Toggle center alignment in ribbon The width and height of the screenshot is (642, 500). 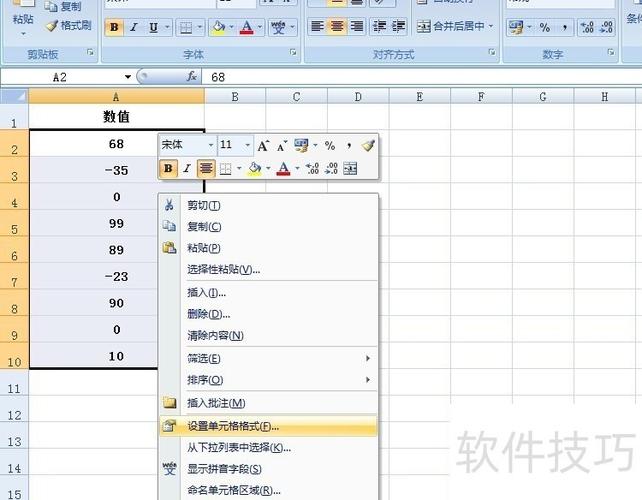(x=337, y=27)
